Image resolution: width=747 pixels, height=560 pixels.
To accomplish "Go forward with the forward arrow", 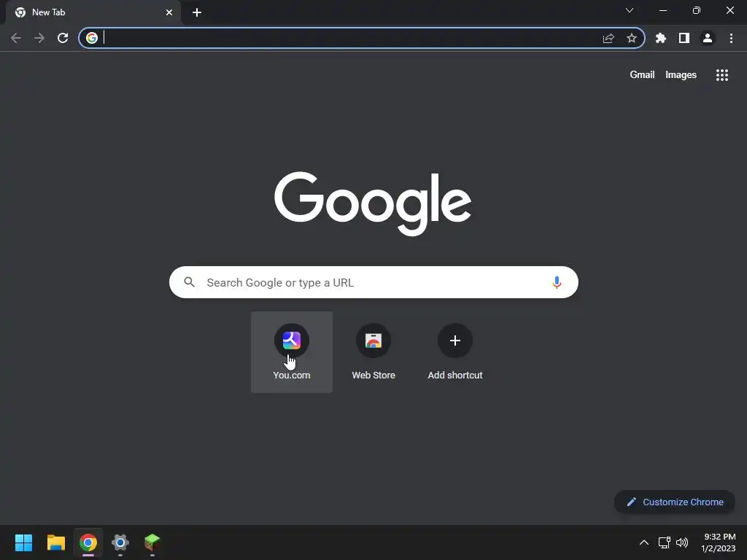I will 39,38.
